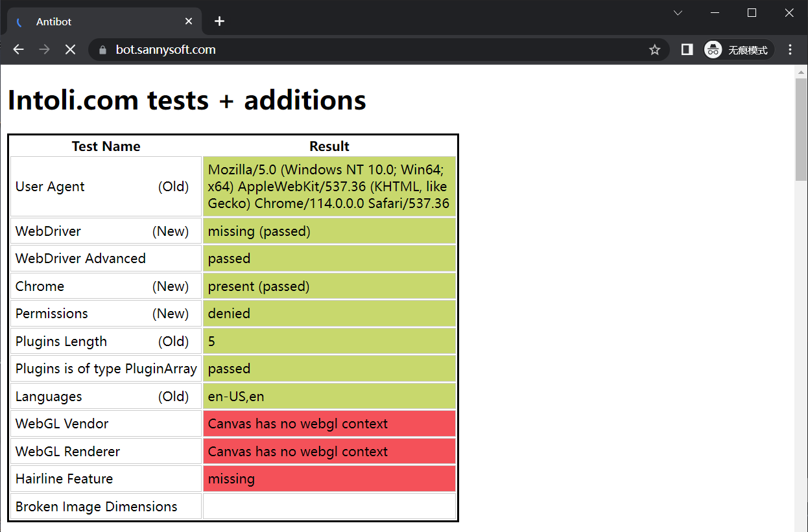808x532 pixels.
Task: Expand the tab search chevron
Action: click(678, 13)
